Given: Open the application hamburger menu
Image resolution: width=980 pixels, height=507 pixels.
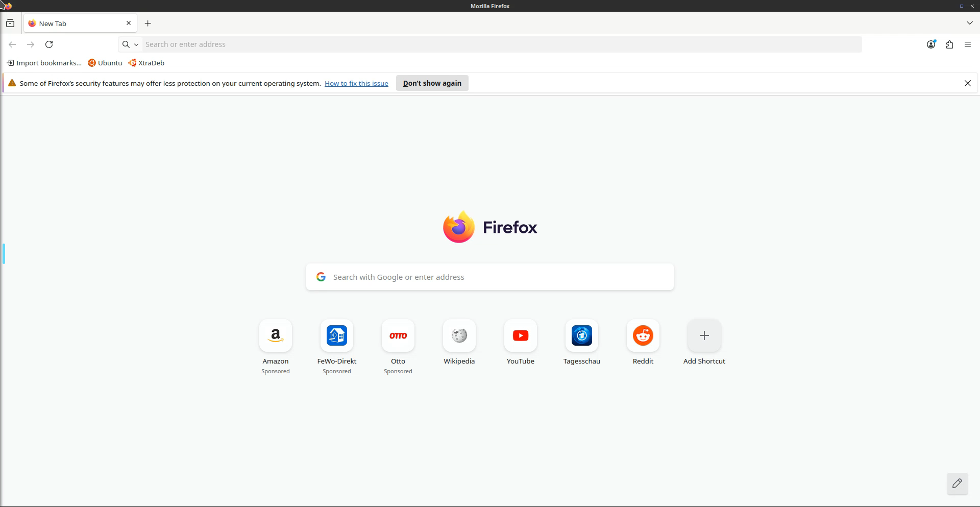Looking at the screenshot, I should (x=968, y=44).
